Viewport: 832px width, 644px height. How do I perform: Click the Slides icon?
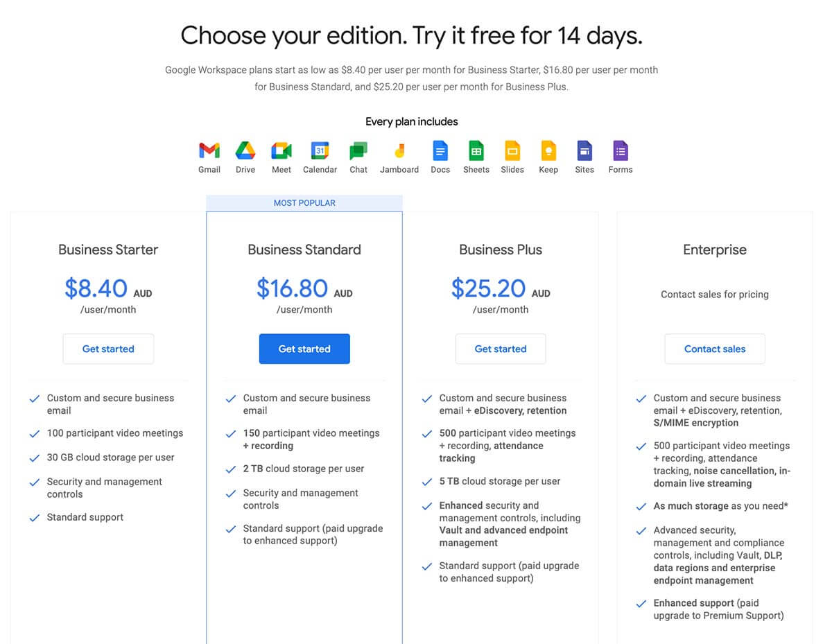(x=512, y=150)
